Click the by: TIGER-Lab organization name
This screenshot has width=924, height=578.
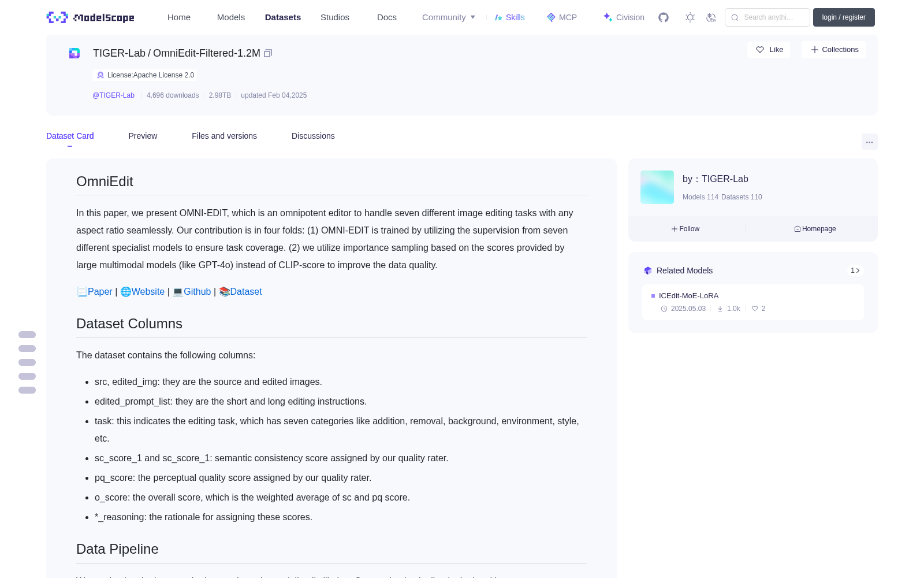(x=716, y=179)
